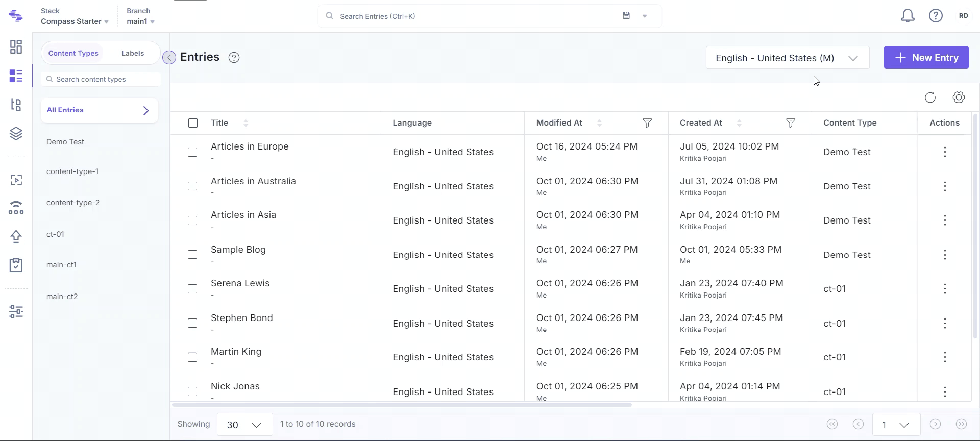Refresh the entries table
Viewport: 980px width, 441px height.
click(930, 97)
